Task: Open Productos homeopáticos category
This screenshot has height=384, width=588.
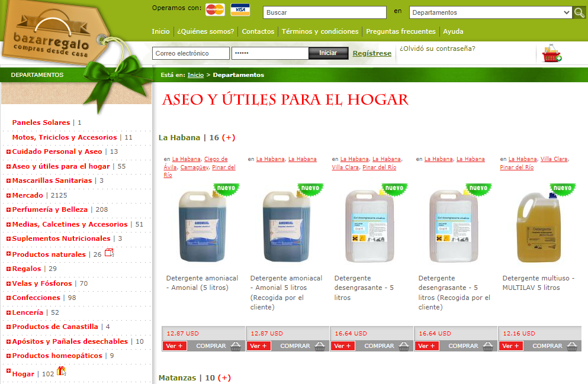Action: pyautogui.click(x=57, y=356)
